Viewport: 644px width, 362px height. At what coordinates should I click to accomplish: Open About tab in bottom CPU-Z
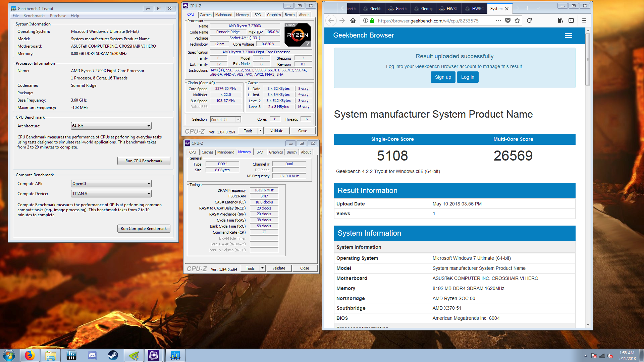tap(306, 152)
